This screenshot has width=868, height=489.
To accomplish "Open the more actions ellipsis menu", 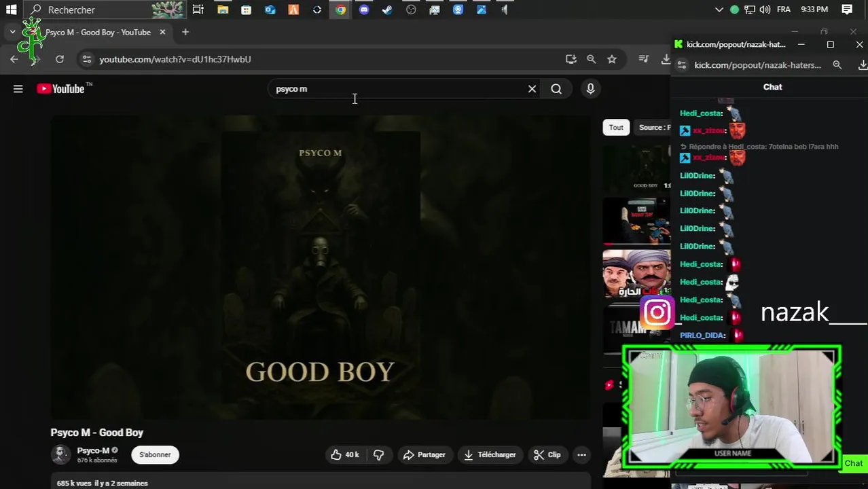I will pos(581,454).
